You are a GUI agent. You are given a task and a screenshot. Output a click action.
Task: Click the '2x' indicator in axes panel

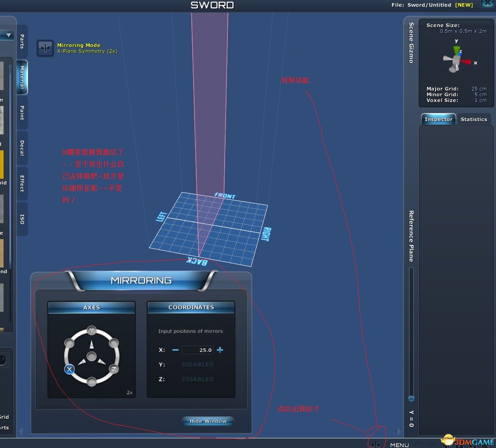coord(130,393)
